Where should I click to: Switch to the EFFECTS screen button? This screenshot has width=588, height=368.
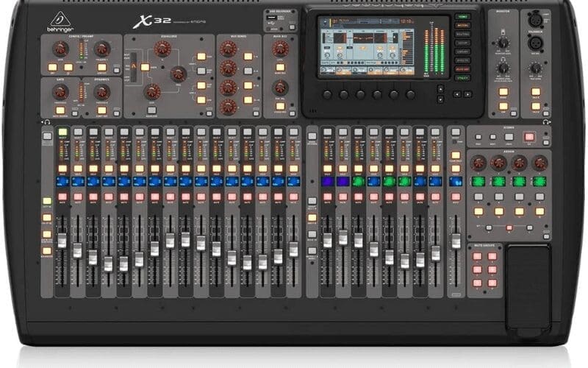462,60
